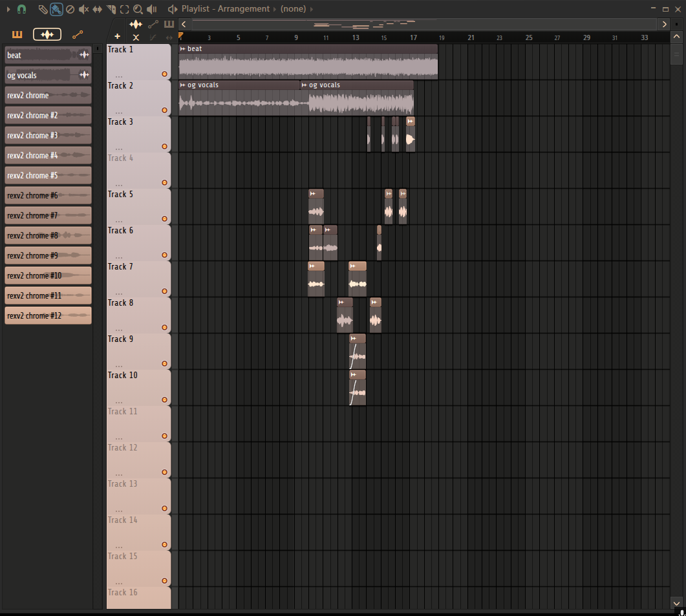
Task: Open the second og vocals clip menu
Action: tap(304, 85)
